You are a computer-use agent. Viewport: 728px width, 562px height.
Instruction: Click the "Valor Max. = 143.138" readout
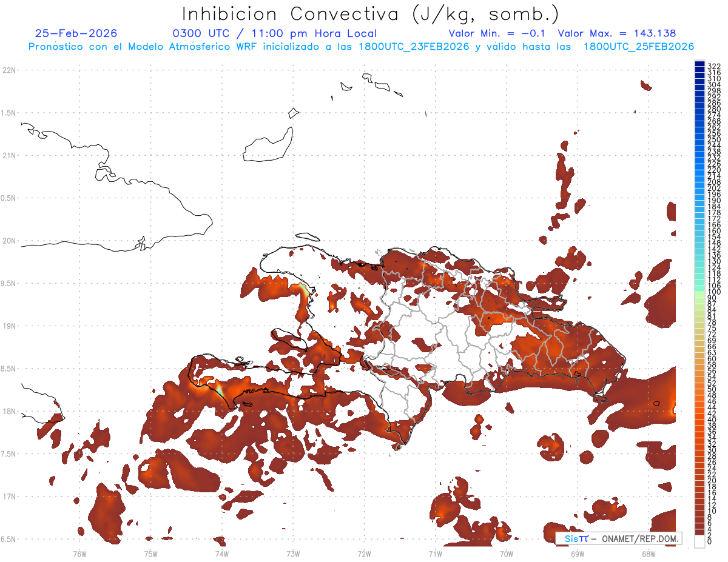[617, 33]
